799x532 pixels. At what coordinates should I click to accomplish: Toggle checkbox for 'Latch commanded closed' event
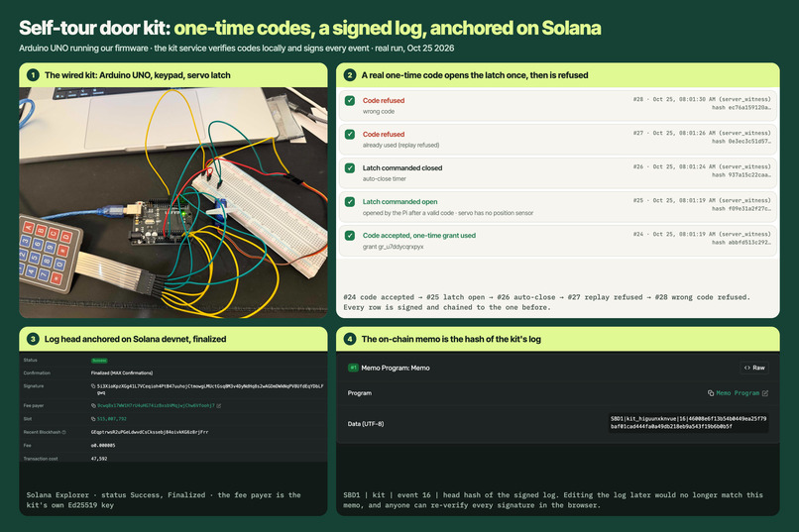pos(350,168)
